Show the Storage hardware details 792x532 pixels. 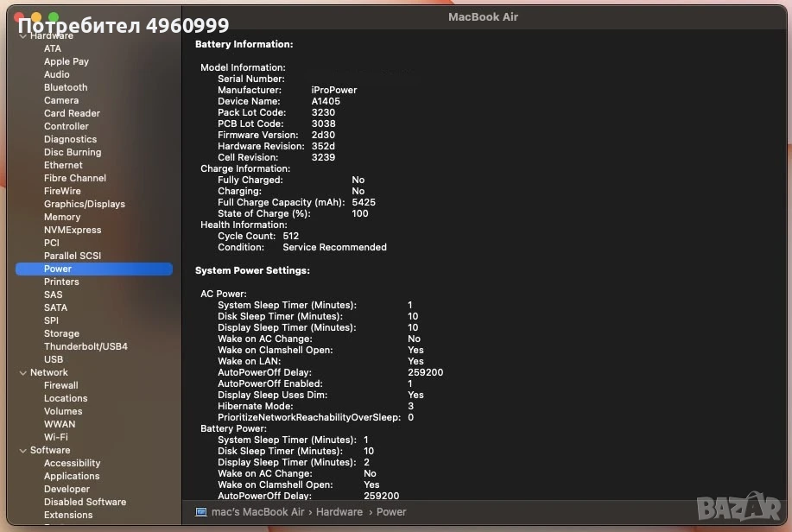point(61,333)
